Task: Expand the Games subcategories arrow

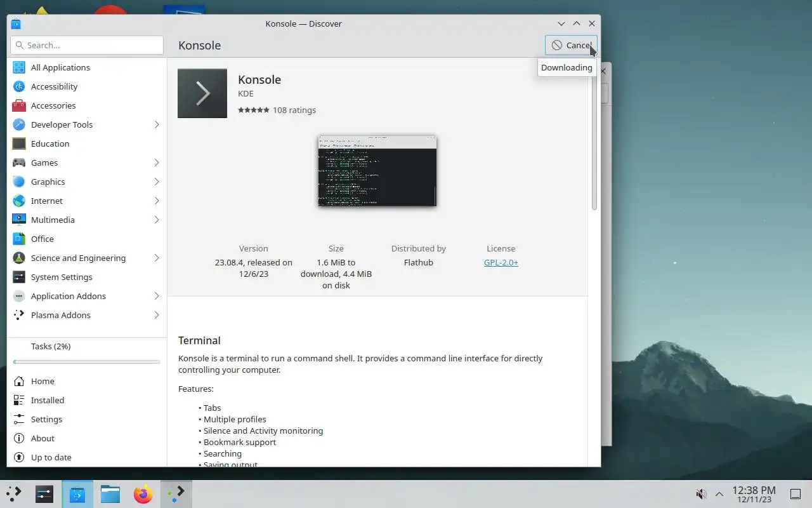Action: coord(157,163)
